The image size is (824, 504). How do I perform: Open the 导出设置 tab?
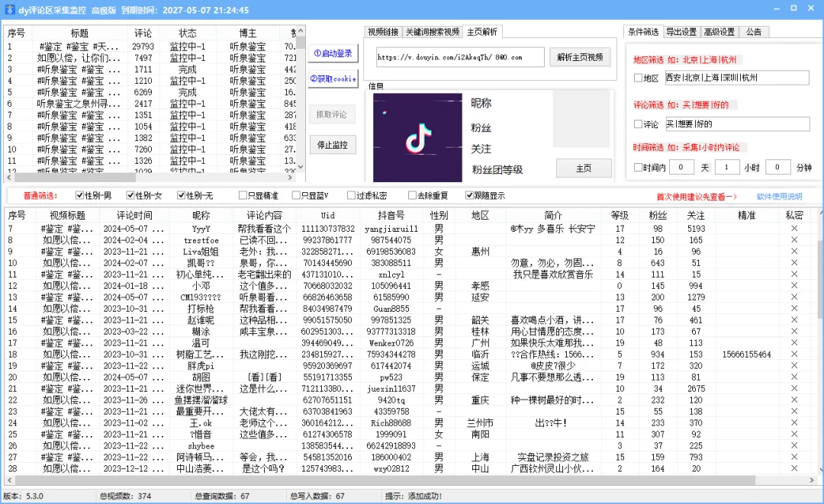pos(681,32)
